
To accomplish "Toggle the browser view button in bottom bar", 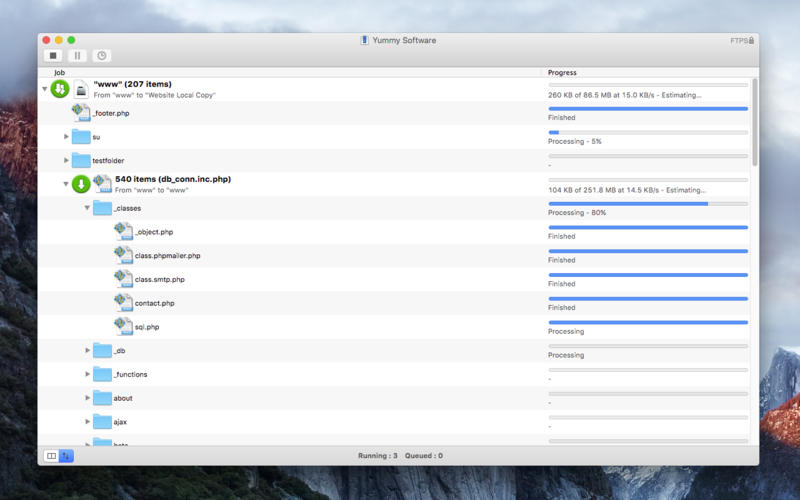I will (51, 456).
